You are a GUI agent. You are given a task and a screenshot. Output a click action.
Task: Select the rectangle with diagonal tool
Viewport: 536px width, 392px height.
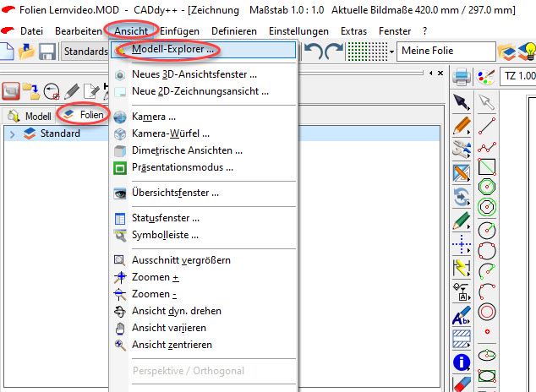487,167
